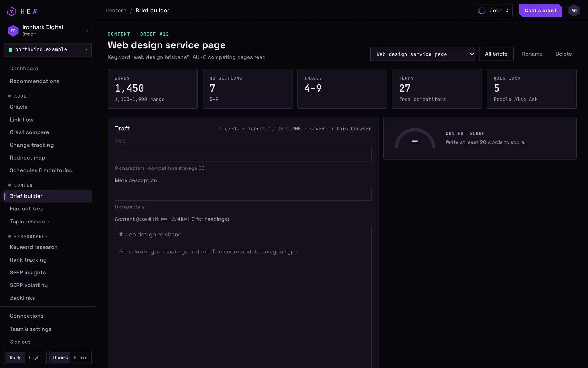The width and height of the screenshot is (588, 368).
Task: Click the HEX logo icon
Action: [x=11, y=11]
